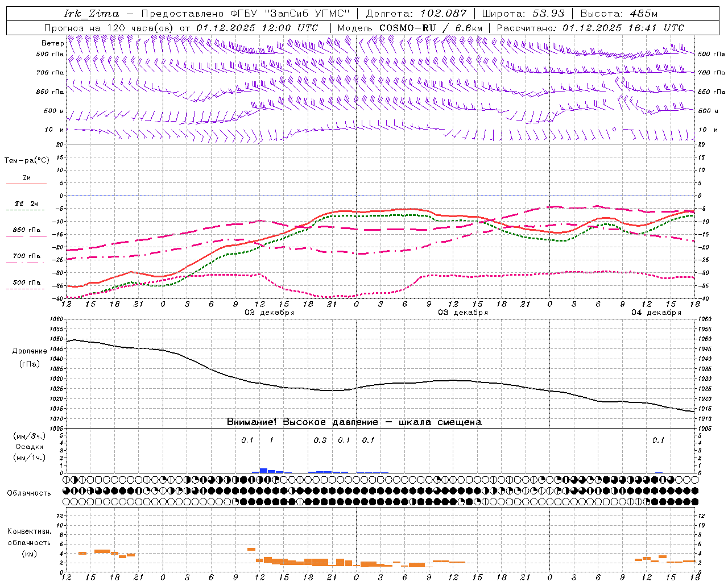Click the left 500 м wind level label
Screen dimensions: 728x582
pos(54,111)
